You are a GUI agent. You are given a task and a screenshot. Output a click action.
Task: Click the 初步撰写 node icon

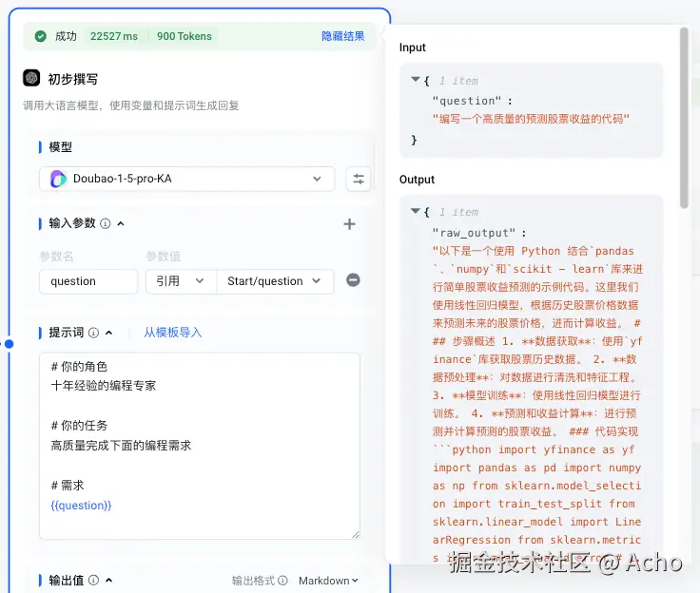tap(31, 78)
